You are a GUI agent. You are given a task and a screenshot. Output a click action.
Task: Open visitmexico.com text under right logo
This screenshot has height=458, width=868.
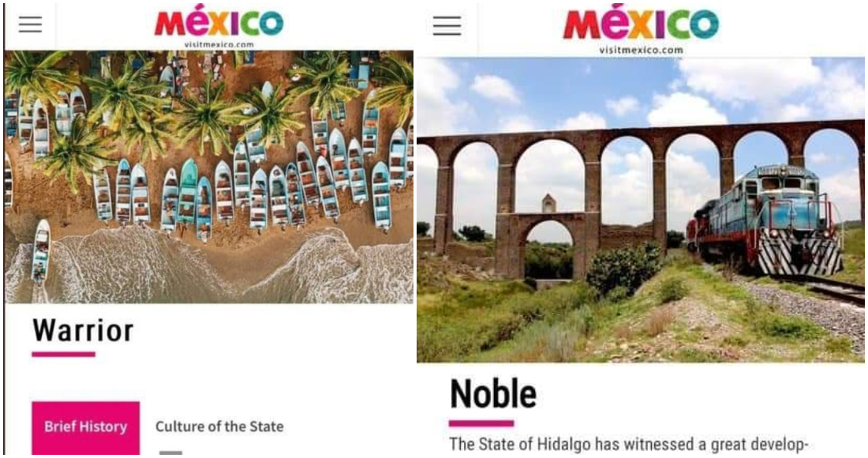pos(641,50)
